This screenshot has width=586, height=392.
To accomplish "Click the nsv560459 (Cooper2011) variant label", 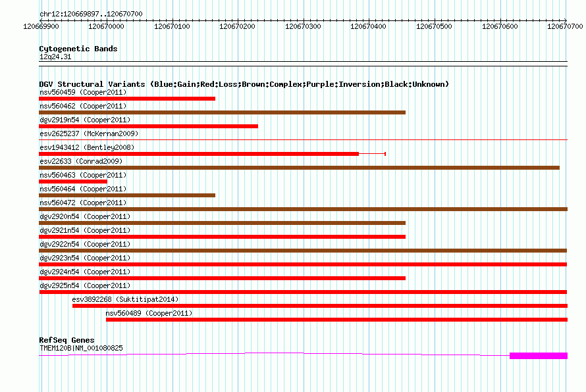I will pos(83,92).
